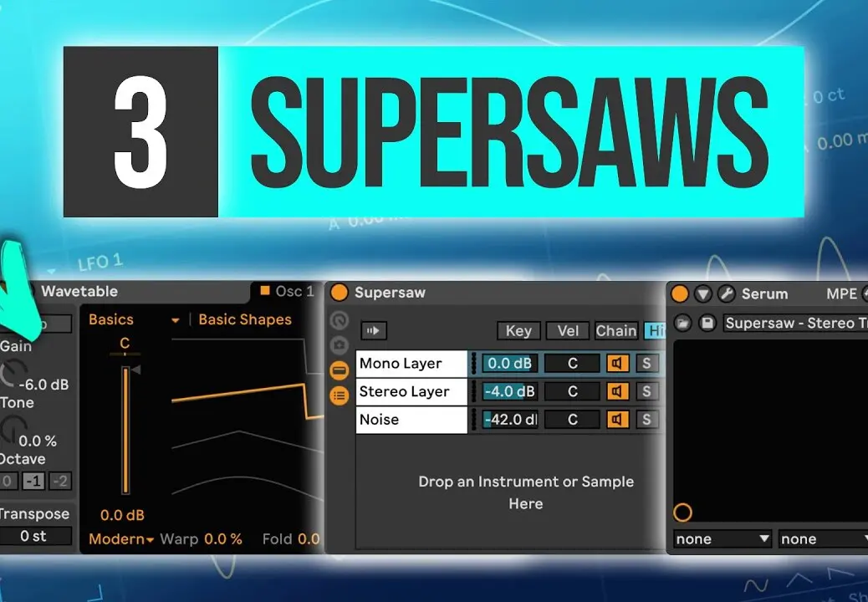868x602 pixels.
Task: Click the Gain knob showing -6.0 dB
Action: pos(14,373)
